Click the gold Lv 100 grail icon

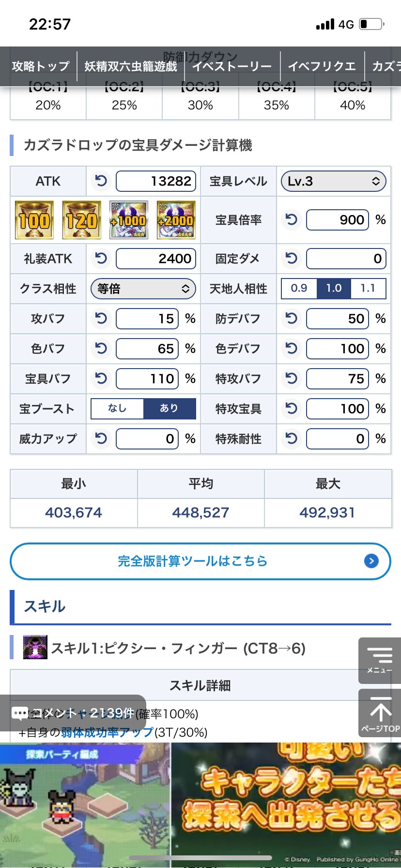34,220
